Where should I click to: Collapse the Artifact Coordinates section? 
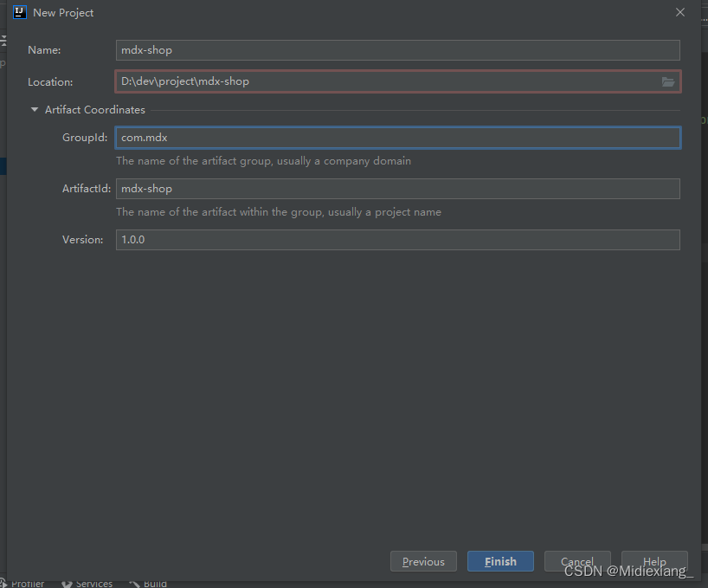(35, 110)
